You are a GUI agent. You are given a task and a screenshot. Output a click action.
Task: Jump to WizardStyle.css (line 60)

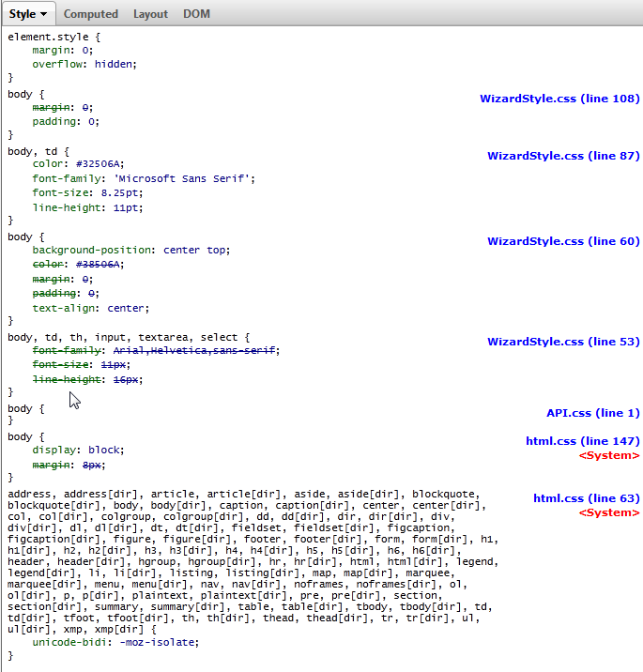(x=563, y=241)
